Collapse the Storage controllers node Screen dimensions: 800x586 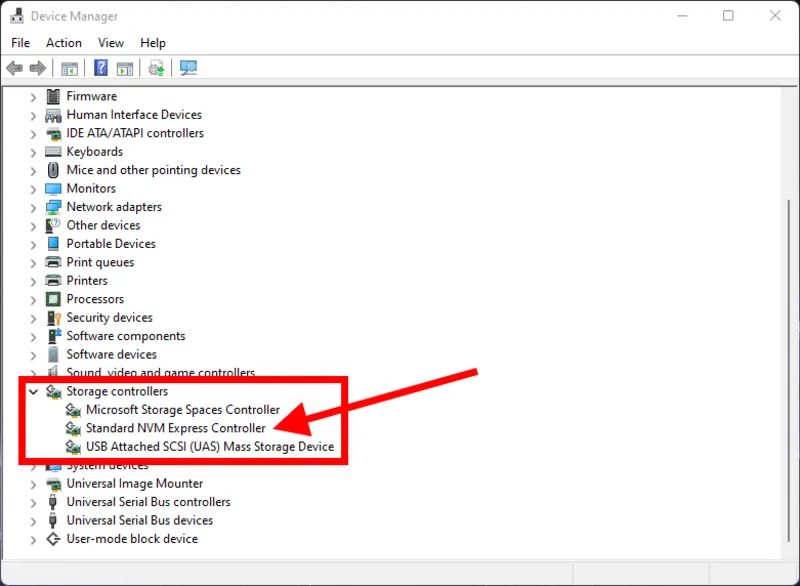coord(33,392)
